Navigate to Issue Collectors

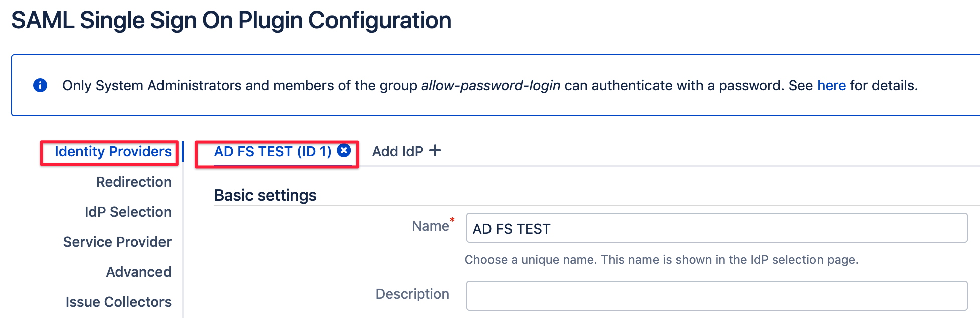[118, 302]
